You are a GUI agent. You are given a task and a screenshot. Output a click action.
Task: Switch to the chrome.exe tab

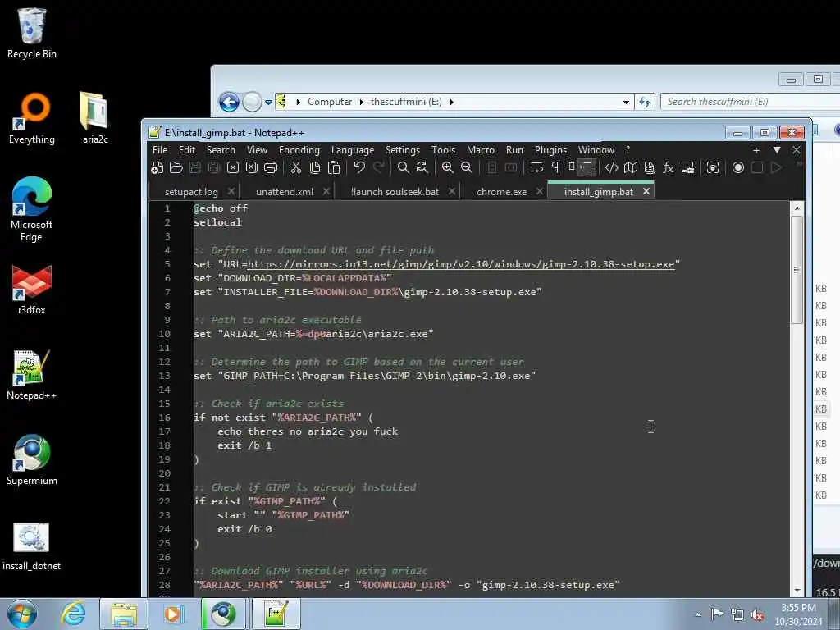point(501,192)
